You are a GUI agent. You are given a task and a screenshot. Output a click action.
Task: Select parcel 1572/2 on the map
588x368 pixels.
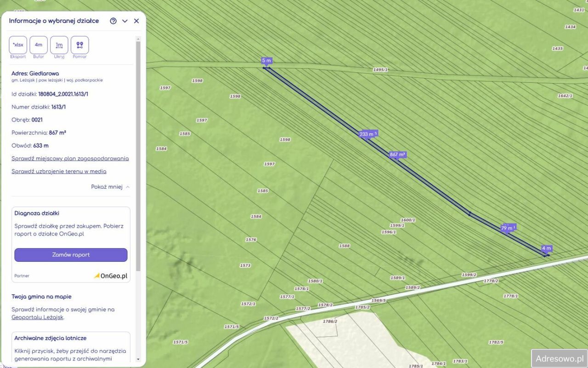271,318
